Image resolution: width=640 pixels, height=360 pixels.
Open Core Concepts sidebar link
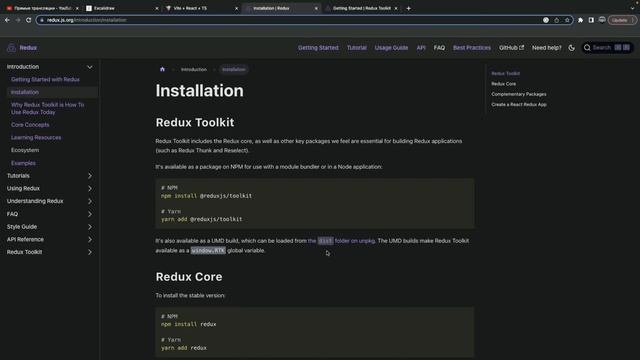tap(30, 124)
